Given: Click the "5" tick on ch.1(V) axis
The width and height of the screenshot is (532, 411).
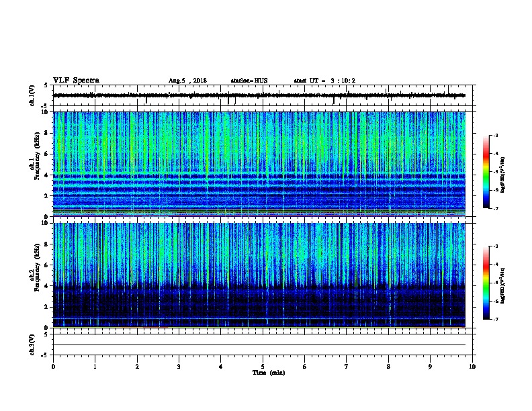Looking at the screenshot, I should point(46,85).
